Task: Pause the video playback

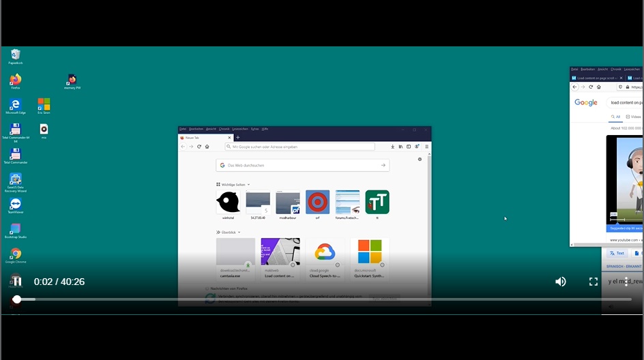Action: (16, 281)
